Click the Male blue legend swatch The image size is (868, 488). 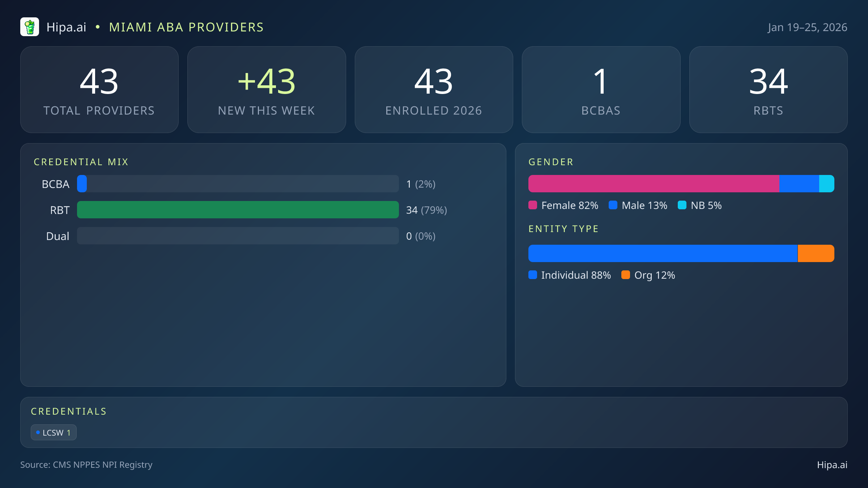(x=613, y=205)
